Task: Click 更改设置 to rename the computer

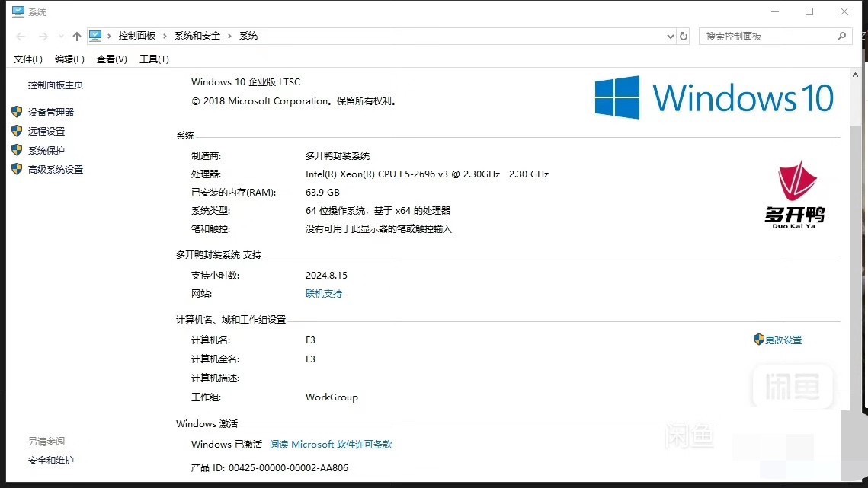Action: pos(783,340)
